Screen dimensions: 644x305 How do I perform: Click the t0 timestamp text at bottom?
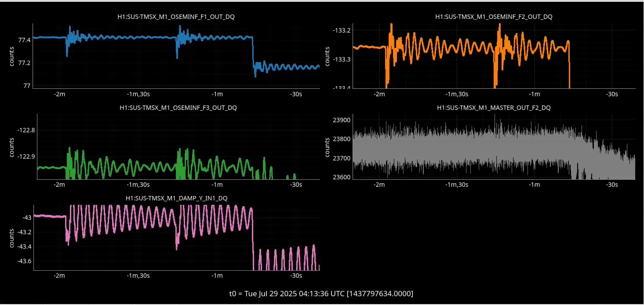321,294
